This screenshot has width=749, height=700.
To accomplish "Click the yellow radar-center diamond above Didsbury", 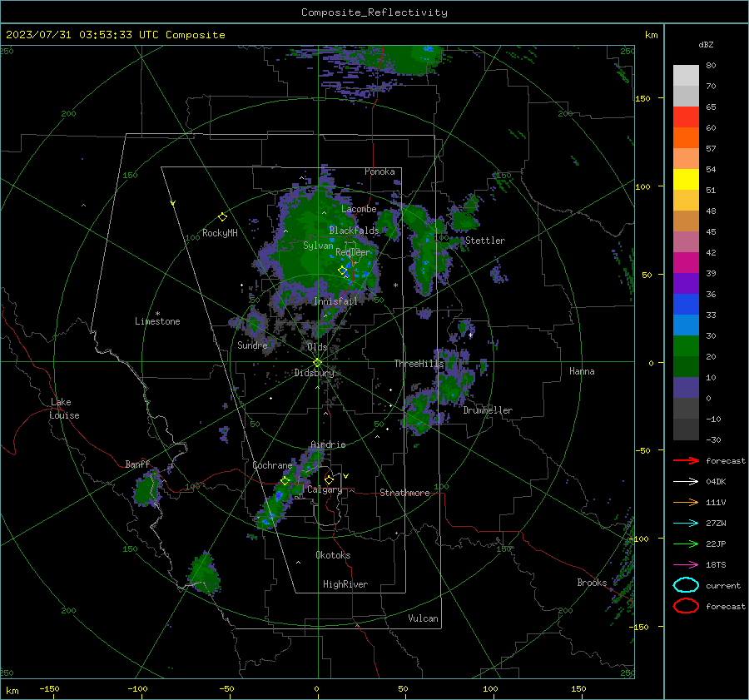I will point(317,363).
